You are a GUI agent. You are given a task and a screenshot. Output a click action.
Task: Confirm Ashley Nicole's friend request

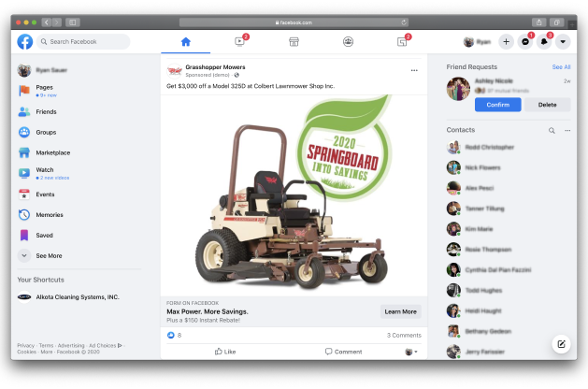click(x=498, y=105)
